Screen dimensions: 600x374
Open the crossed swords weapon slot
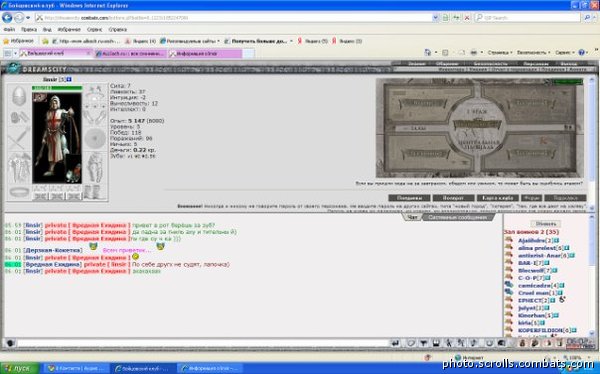pyautogui.click(x=19, y=139)
